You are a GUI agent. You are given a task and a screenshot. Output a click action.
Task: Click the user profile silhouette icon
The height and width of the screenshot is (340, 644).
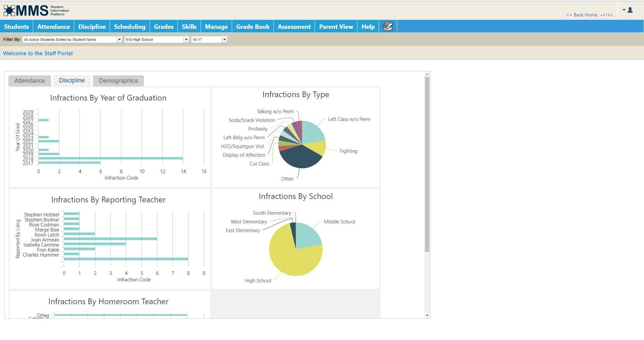(x=630, y=10)
